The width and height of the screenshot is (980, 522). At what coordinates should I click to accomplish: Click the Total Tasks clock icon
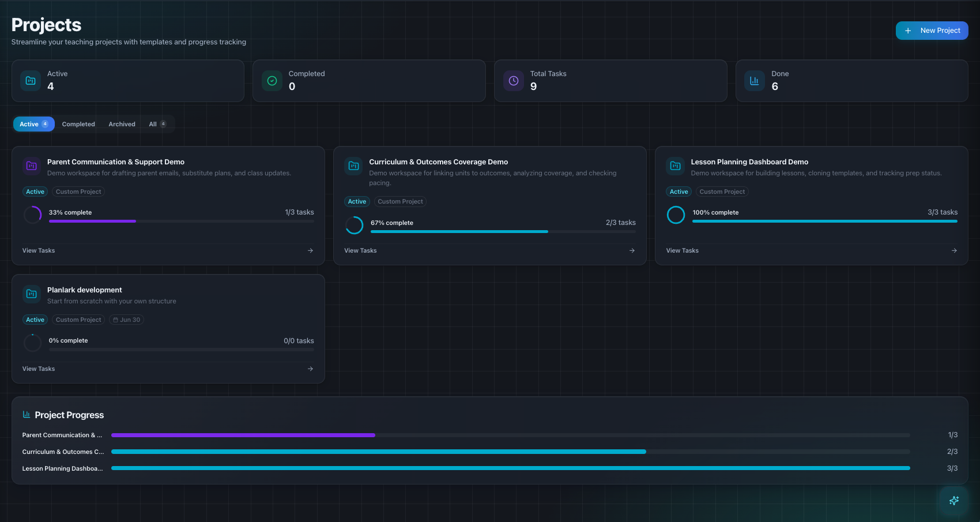(514, 81)
